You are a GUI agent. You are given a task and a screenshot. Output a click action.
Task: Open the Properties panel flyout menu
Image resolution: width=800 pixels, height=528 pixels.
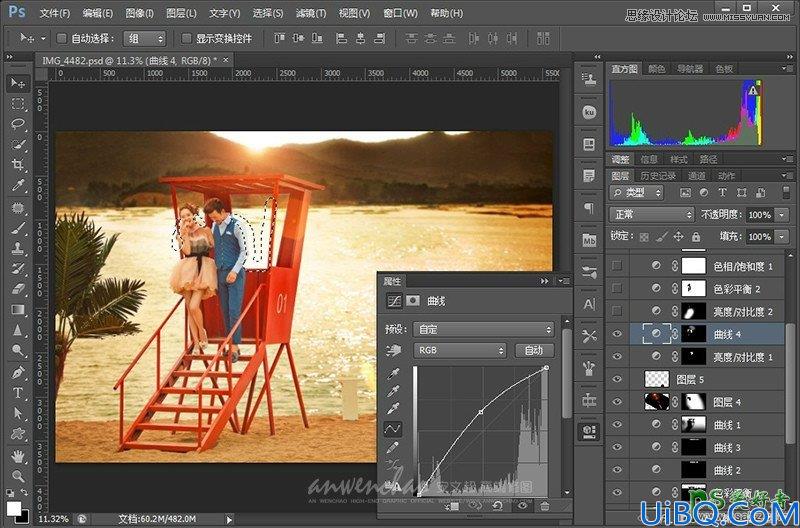[564, 281]
